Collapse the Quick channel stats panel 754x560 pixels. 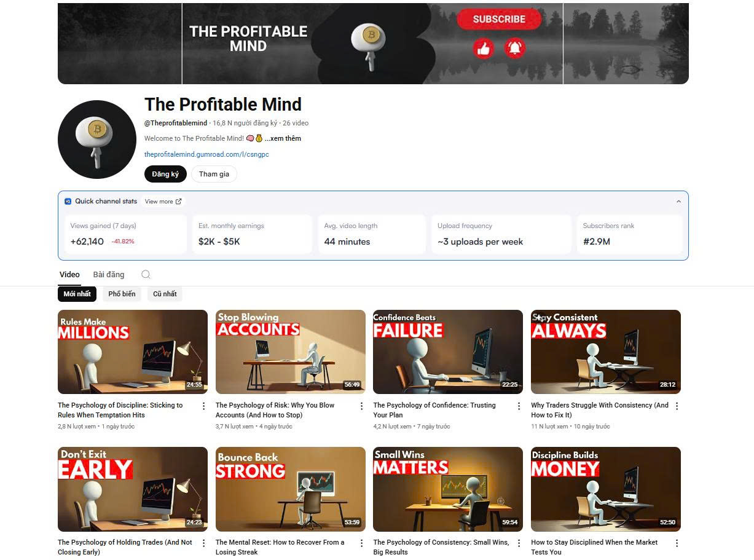pos(678,202)
